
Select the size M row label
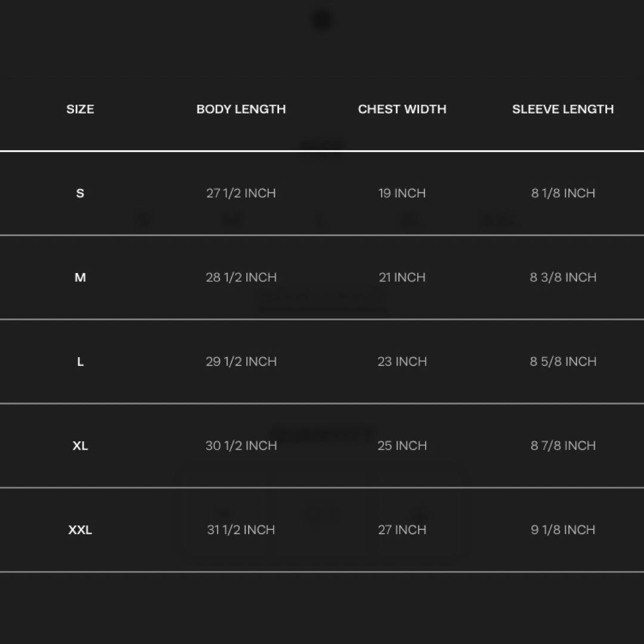tap(80, 277)
